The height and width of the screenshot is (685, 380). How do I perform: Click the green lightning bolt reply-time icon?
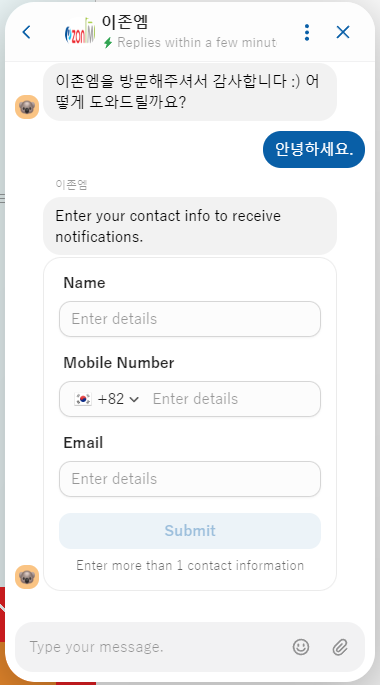pos(108,43)
